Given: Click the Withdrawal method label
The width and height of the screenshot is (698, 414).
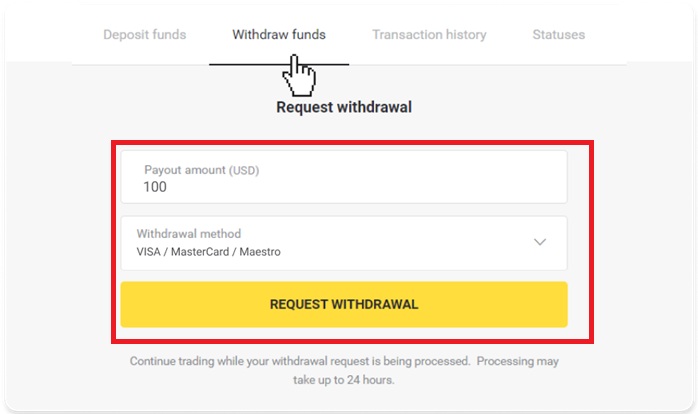Looking at the screenshot, I should 188,234.
